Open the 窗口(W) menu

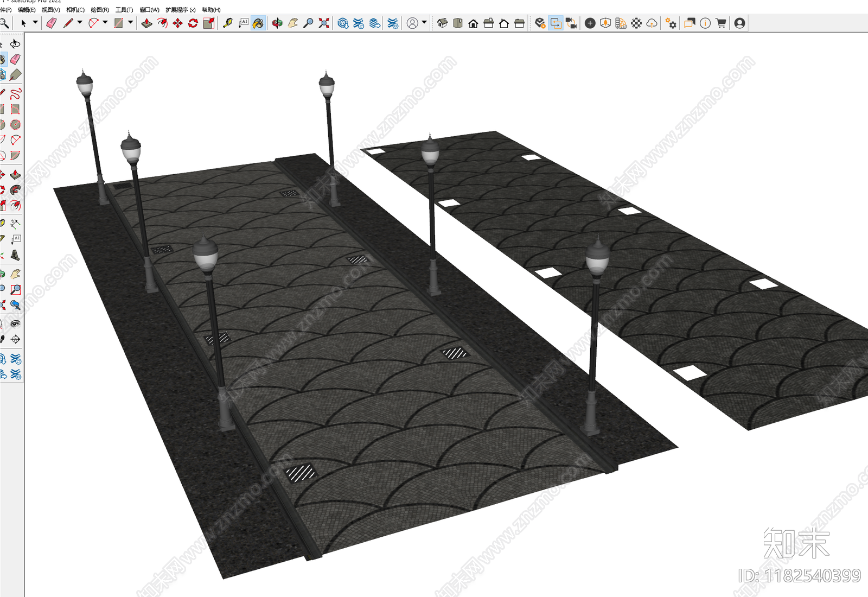pos(149,10)
